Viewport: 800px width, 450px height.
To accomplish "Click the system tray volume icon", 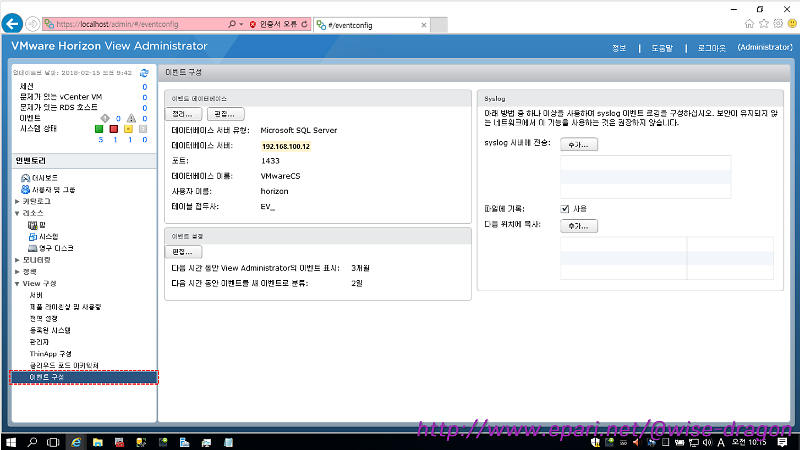I will 707,442.
